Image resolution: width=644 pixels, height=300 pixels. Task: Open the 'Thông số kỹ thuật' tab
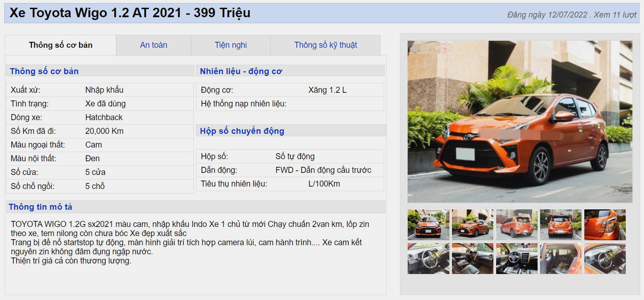[326, 45]
